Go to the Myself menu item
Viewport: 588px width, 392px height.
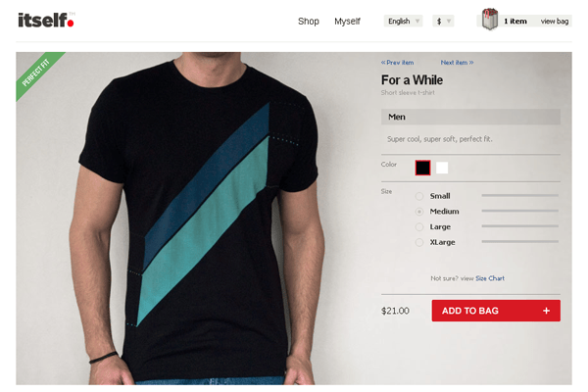click(x=347, y=22)
